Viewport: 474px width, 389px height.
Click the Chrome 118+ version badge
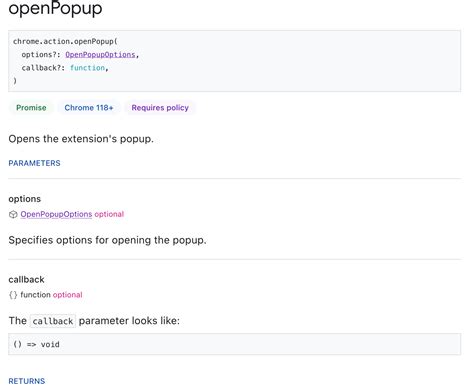click(x=89, y=108)
